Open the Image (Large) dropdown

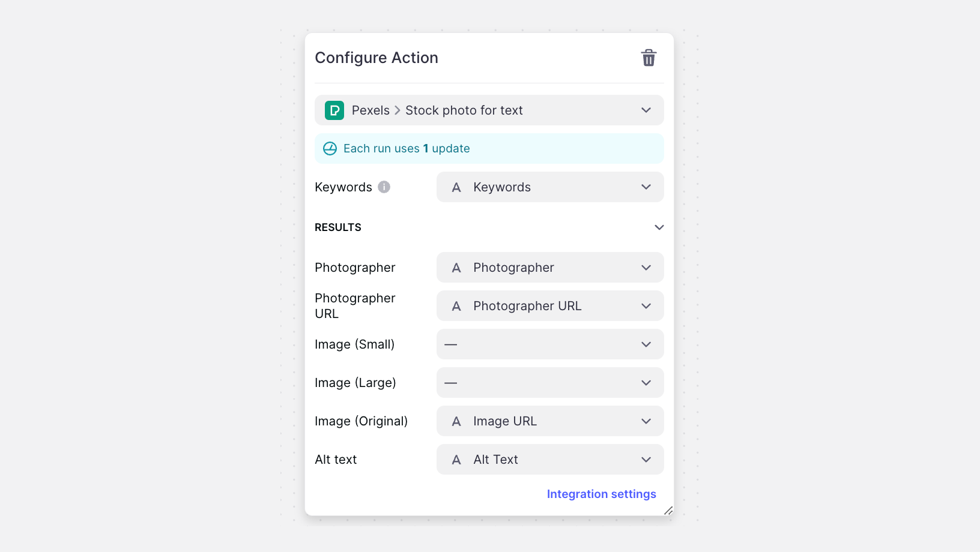(646, 382)
